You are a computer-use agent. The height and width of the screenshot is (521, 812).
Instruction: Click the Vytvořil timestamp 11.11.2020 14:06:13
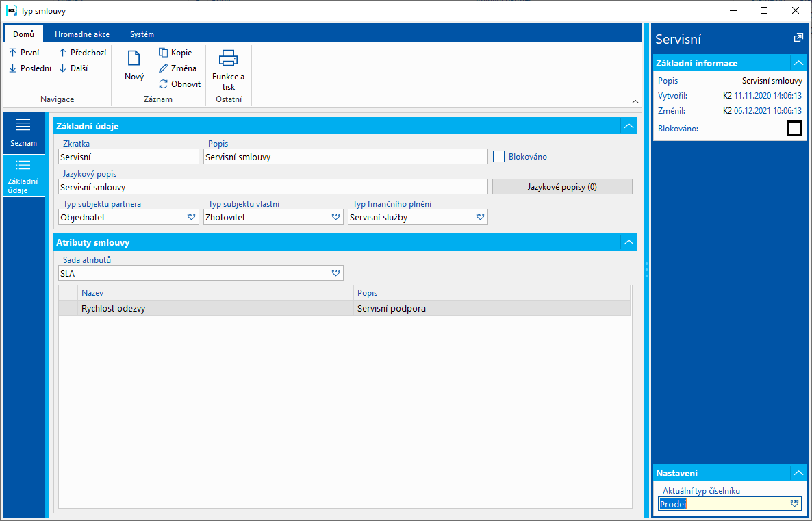[x=768, y=96]
